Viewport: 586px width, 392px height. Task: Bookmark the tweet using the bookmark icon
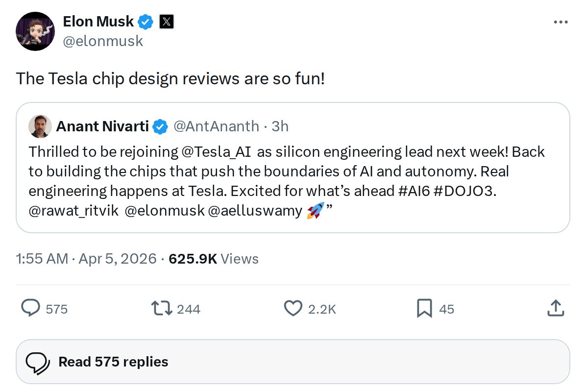coord(424,308)
